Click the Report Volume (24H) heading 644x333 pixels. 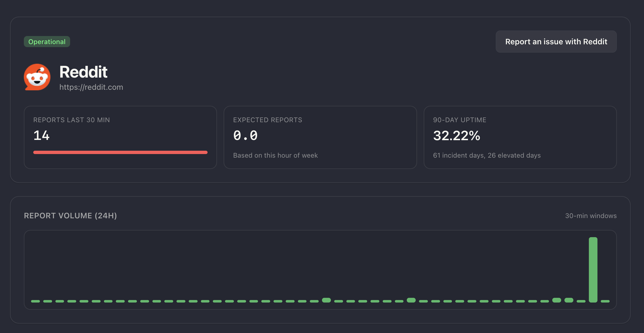coord(70,216)
